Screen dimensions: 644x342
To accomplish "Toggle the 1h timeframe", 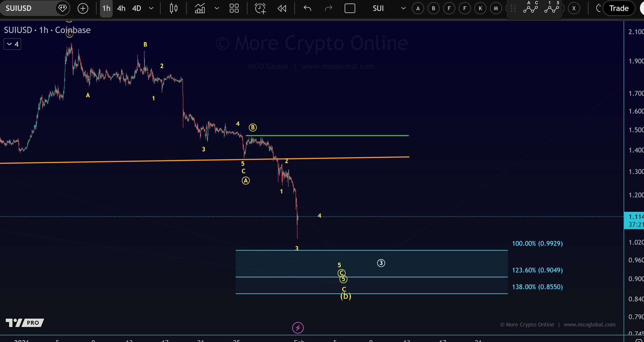I will point(106,8).
